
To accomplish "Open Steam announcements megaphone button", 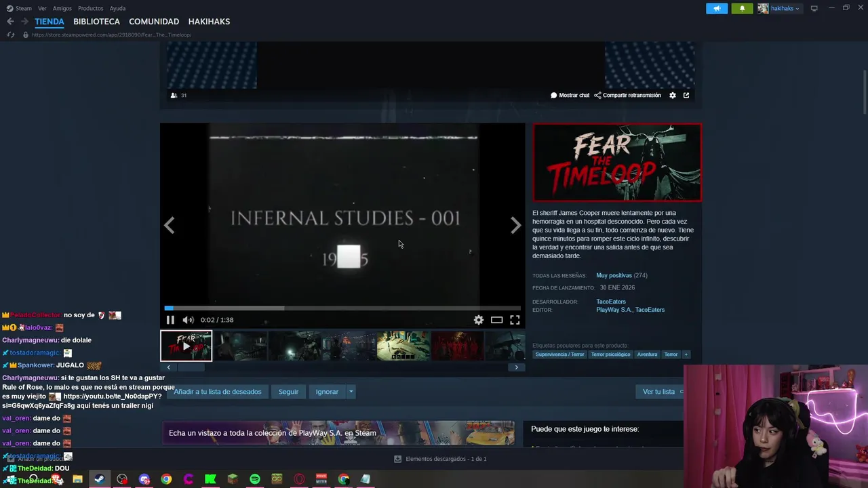I will 717,8.
